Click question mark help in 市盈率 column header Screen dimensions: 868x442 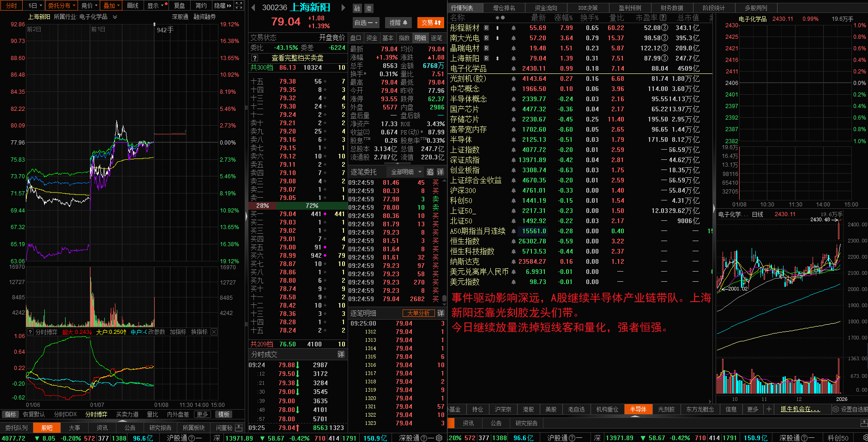point(663,18)
